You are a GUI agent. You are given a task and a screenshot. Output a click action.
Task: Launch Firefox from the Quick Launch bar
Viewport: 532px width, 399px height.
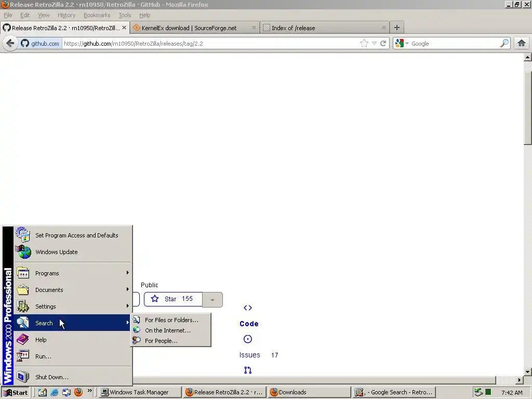78,392
